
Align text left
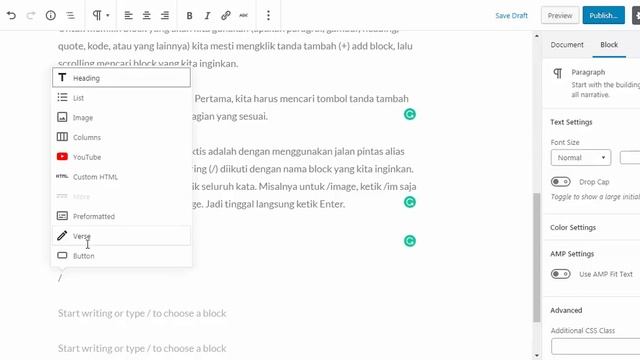129,16
